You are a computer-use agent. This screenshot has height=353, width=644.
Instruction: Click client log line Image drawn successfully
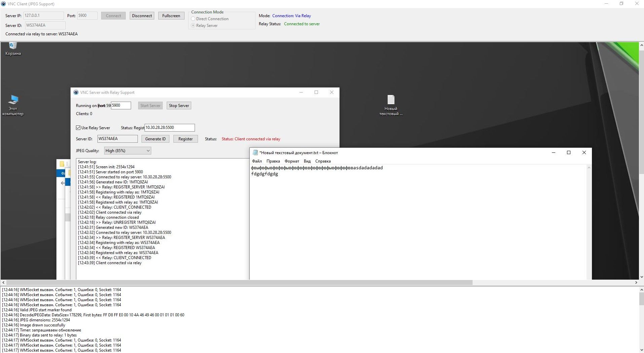click(34, 325)
